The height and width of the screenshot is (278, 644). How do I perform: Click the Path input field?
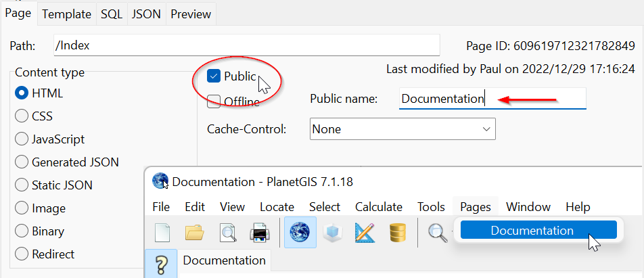[x=246, y=46]
